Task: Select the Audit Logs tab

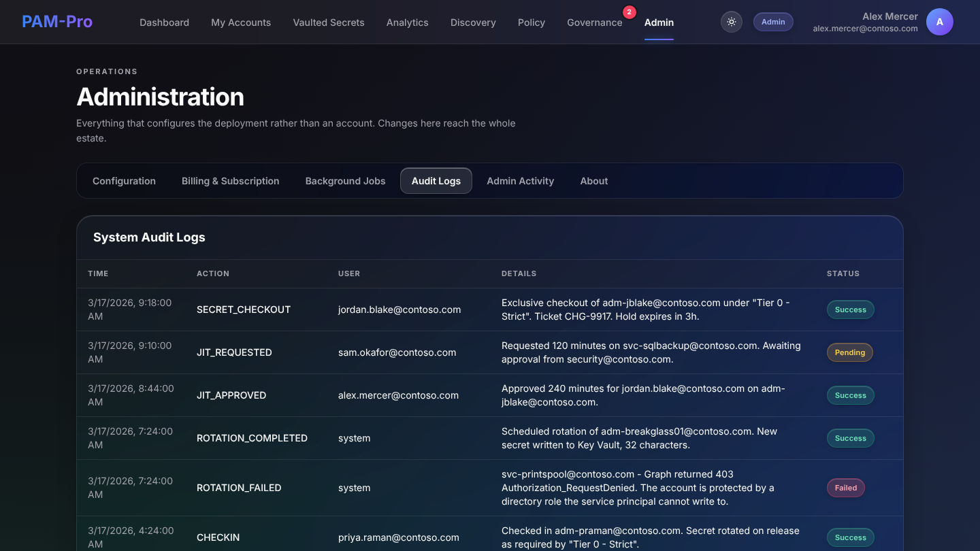Action: pos(436,181)
